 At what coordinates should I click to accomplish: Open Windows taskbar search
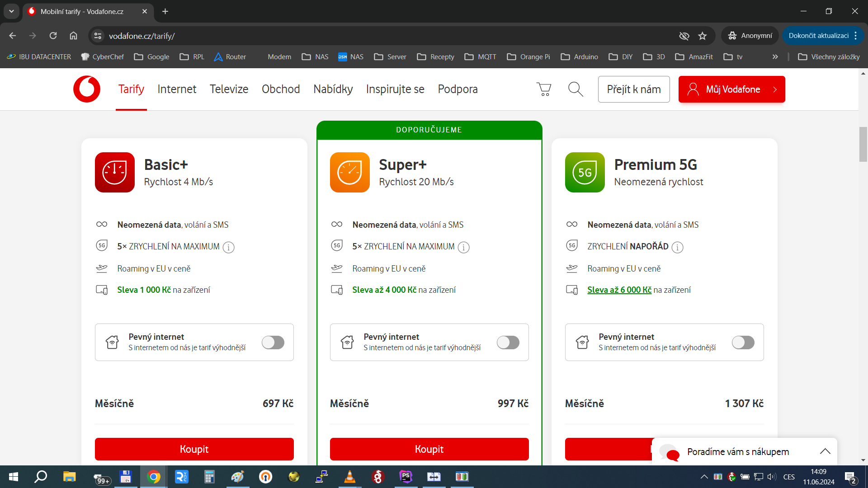(x=41, y=477)
